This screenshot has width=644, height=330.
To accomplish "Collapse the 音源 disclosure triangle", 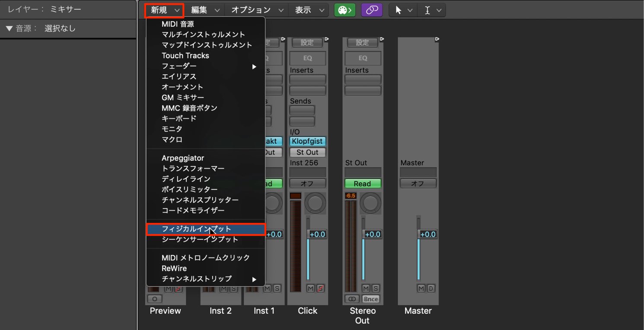I will [9, 29].
